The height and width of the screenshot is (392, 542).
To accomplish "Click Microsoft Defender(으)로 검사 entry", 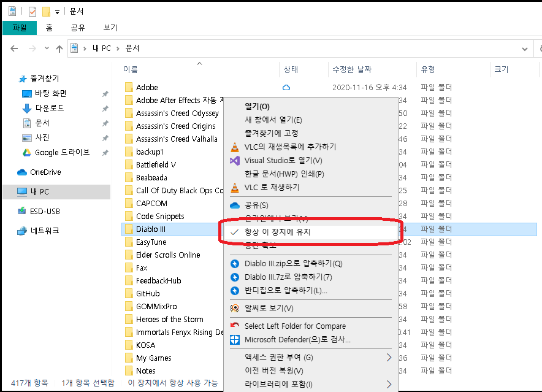I will (x=297, y=340).
